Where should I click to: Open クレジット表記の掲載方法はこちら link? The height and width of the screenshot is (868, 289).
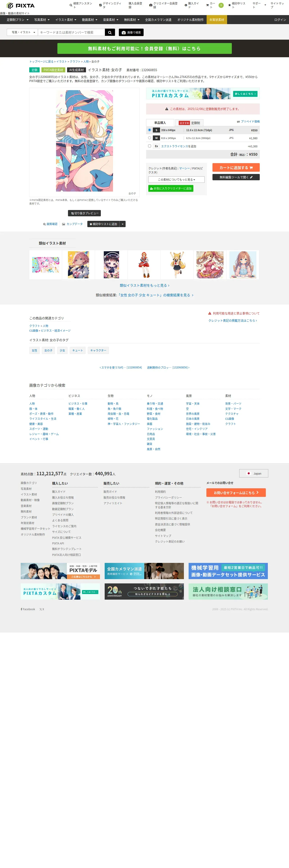pyautogui.click(x=233, y=321)
